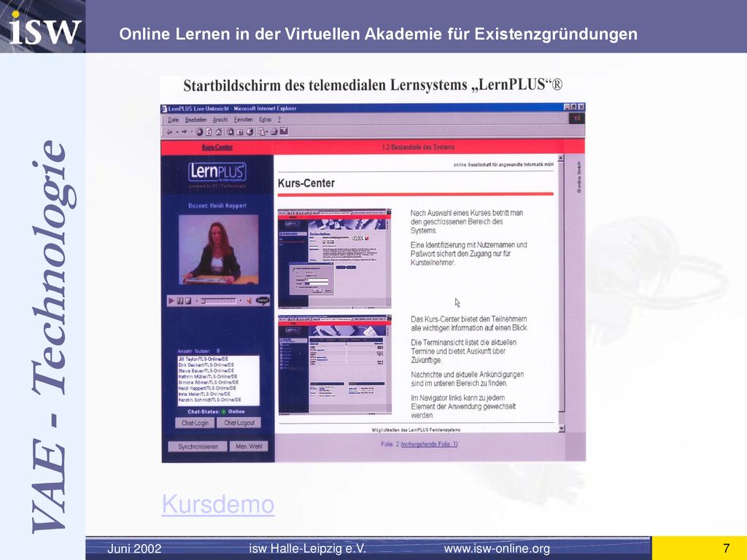Screen dimensions: 747x560
Task: Click the LernPLUS logo
Action: [217, 172]
